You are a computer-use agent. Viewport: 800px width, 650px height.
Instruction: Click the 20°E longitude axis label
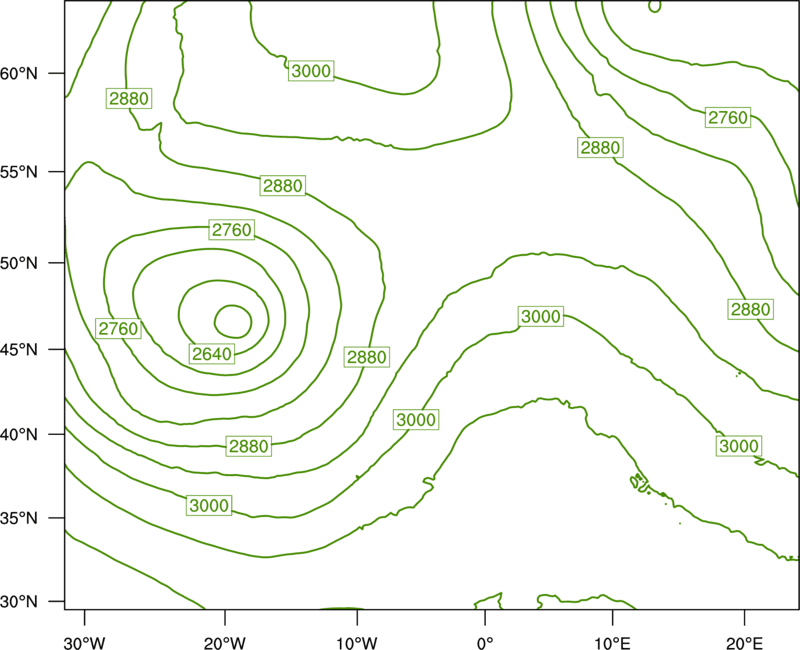[745, 643]
